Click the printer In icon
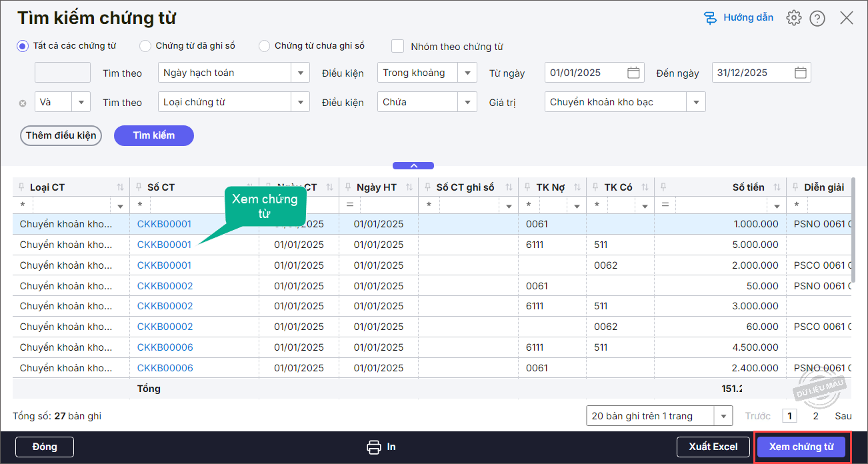The width and height of the screenshot is (868, 464). pos(374,447)
